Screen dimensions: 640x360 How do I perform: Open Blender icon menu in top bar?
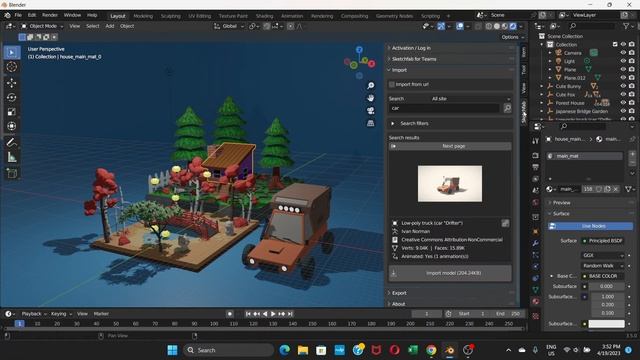point(7,15)
